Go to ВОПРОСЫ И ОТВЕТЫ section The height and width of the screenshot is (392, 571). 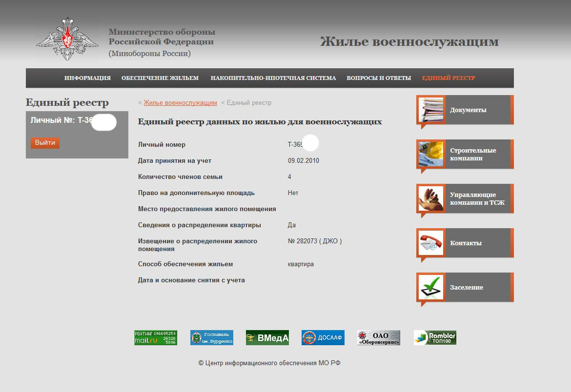pyautogui.click(x=379, y=78)
